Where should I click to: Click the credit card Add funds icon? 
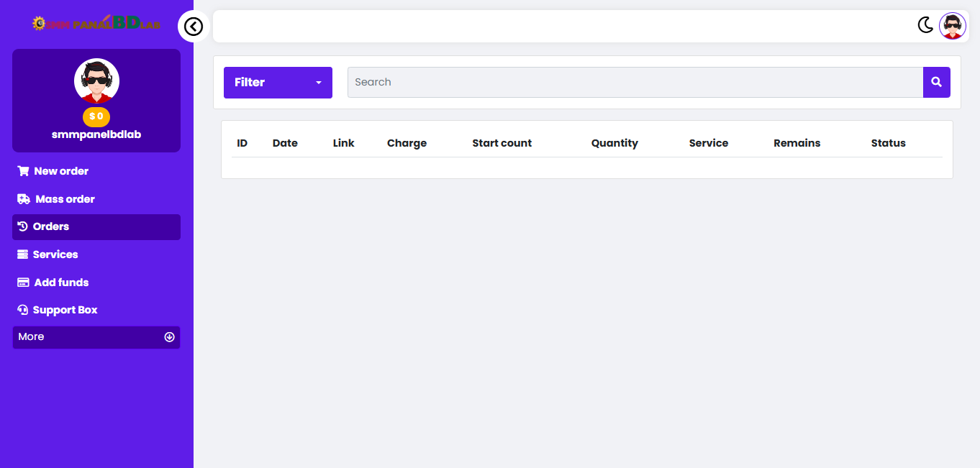point(23,283)
